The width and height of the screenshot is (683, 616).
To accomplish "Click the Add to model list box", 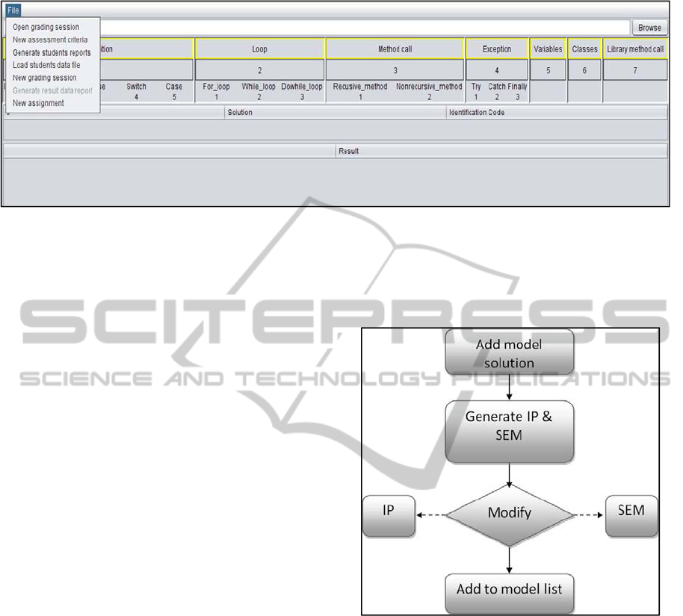I will click(x=510, y=588).
